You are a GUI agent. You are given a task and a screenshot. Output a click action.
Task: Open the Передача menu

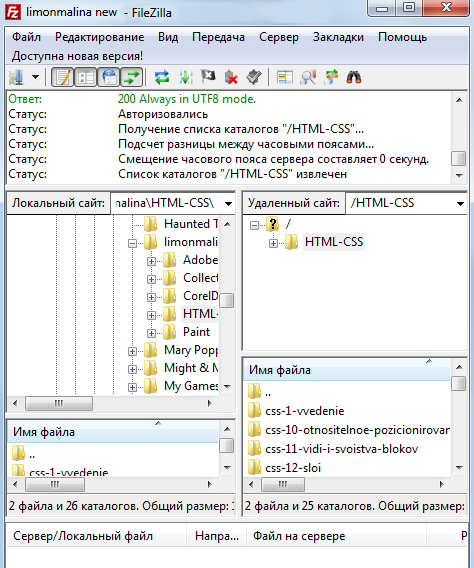click(x=218, y=37)
